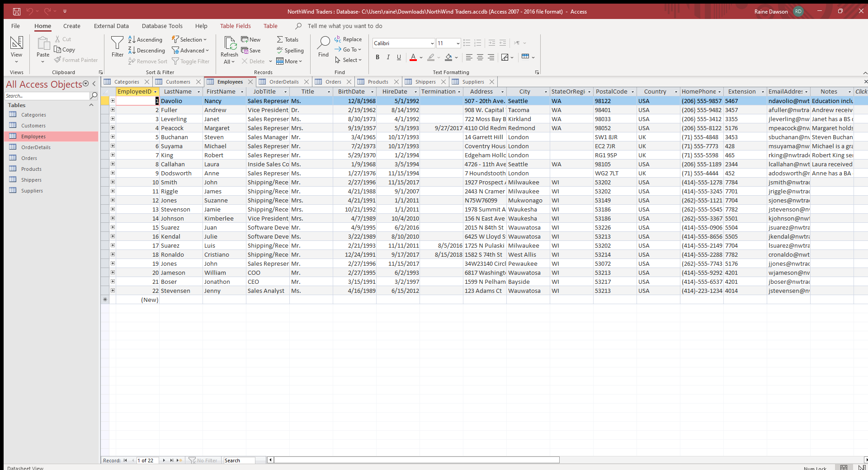Viewport: 868px width, 470px height.
Task: Apply bold formatting to text
Action: coord(377,57)
